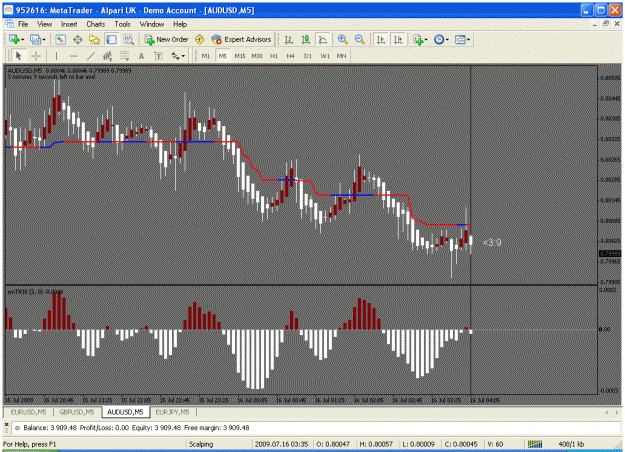This screenshot has width=625, height=452.
Task: Select the Trendline drawing tool
Action: [x=90, y=56]
